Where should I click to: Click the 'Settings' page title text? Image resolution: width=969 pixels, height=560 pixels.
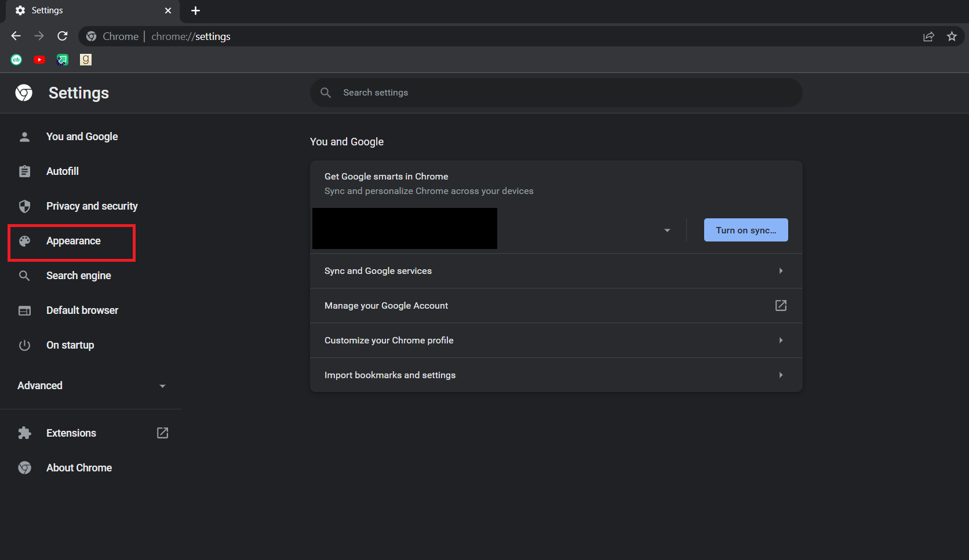point(79,93)
